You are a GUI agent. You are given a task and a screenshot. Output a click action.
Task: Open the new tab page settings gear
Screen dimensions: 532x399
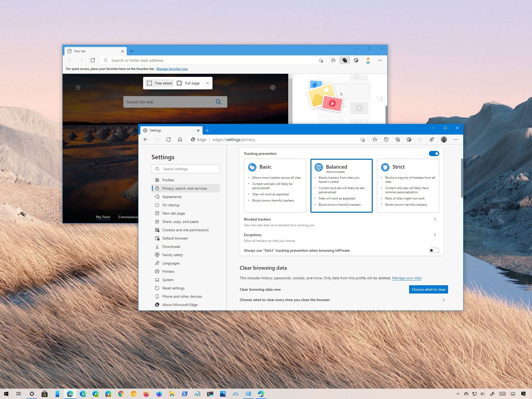tap(273, 88)
